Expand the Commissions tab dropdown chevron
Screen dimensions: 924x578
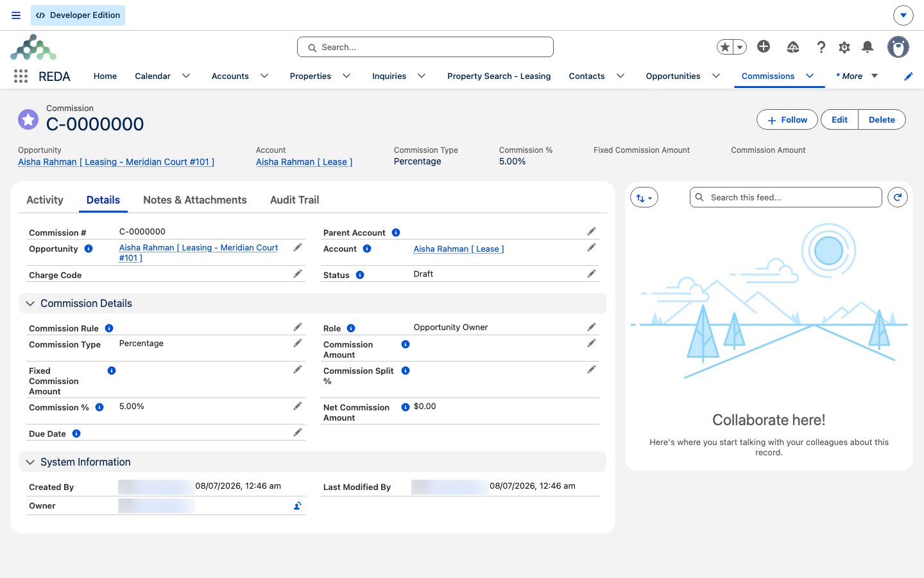pyautogui.click(x=810, y=76)
